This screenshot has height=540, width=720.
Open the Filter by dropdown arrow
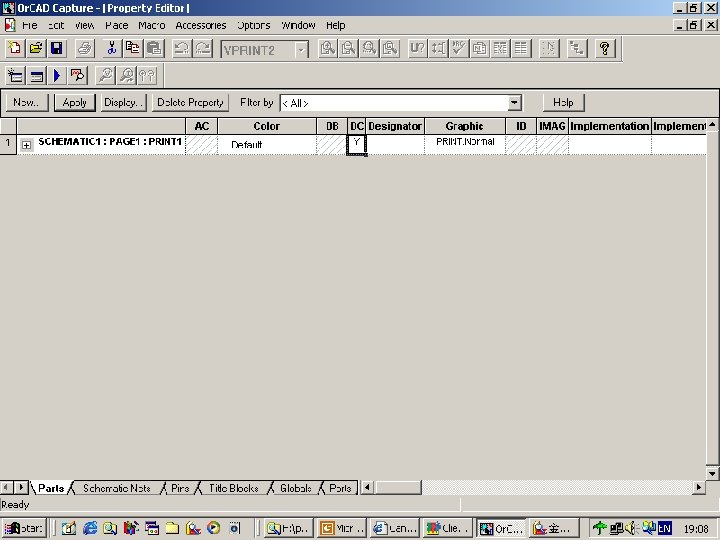pyautogui.click(x=515, y=103)
